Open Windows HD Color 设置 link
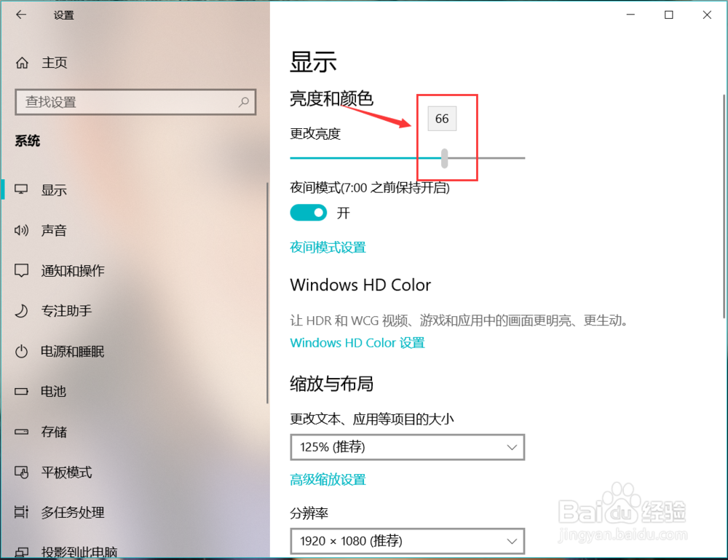The width and height of the screenshot is (728, 560). 357,343
